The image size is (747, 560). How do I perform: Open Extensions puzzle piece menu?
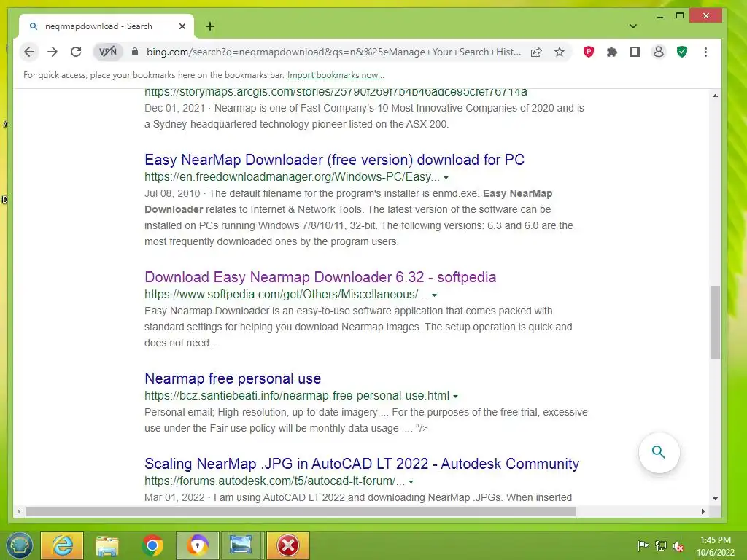[612, 52]
